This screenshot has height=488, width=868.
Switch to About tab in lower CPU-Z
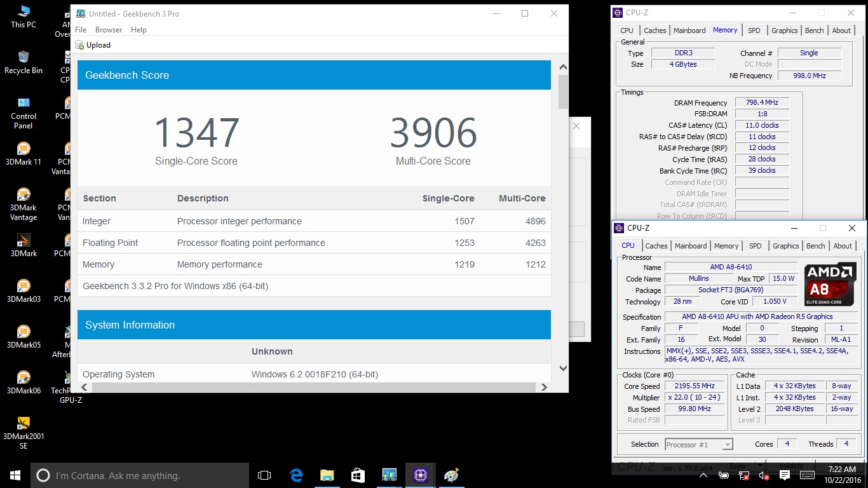tap(843, 246)
